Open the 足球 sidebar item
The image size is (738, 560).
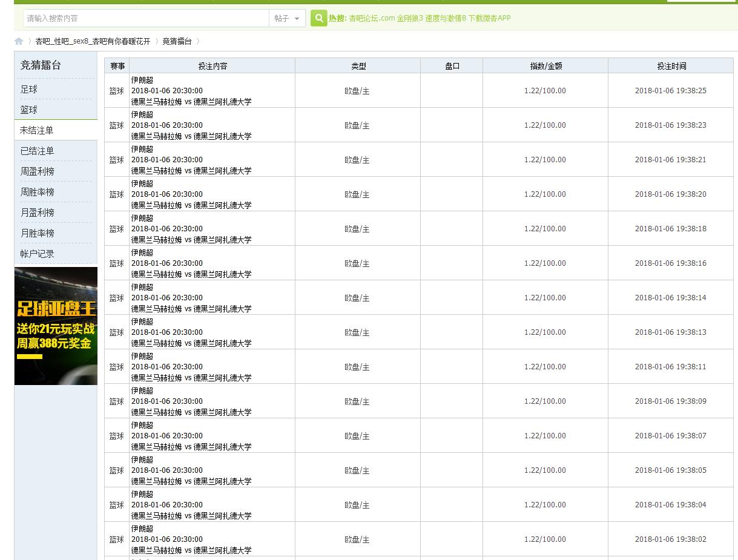[x=29, y=89]
